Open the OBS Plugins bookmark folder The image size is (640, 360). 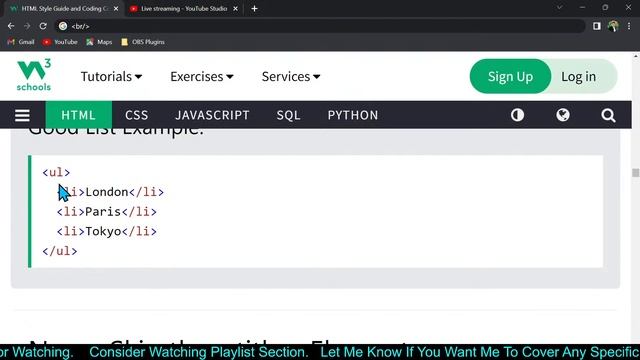pyautogui.click(x=143, y=42)
